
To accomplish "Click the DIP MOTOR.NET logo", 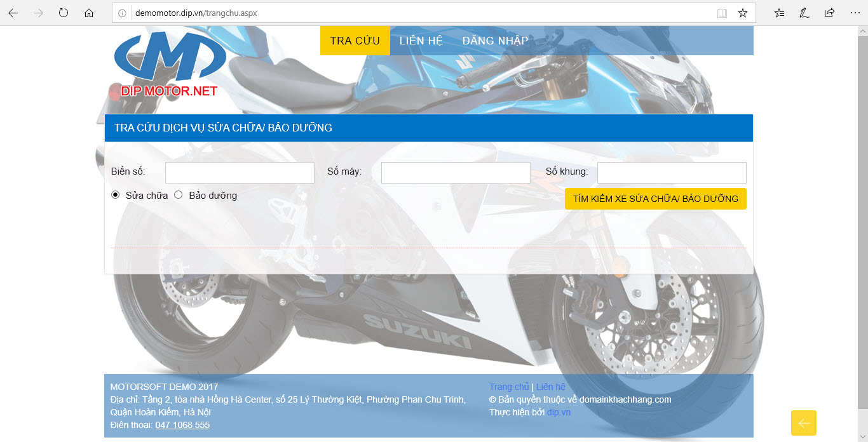I will (170, 65).
